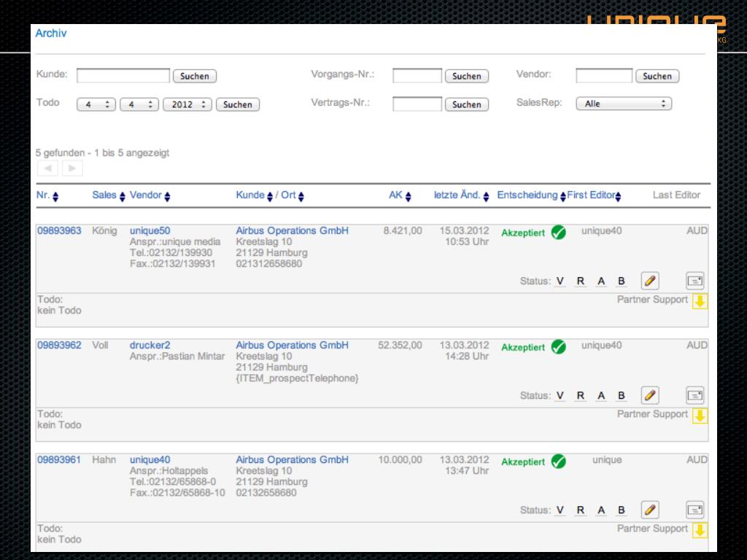Screen dimensions: 747x560
Task: Click amount 10.000,00 in AK column
Action: (x=400, y=459)
